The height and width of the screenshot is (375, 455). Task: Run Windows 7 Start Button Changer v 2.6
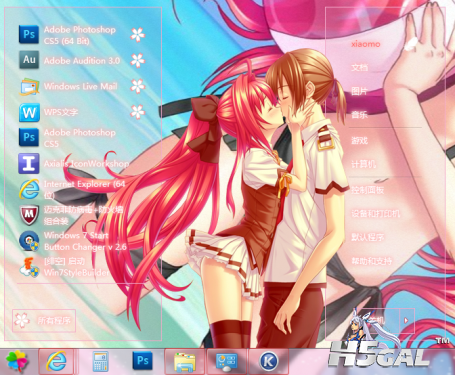[73, 241]
